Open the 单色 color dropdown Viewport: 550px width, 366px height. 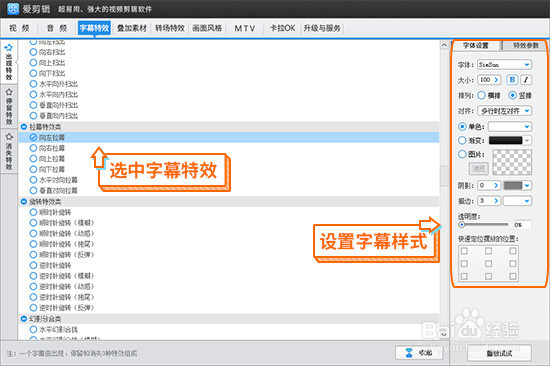[510, 126]
